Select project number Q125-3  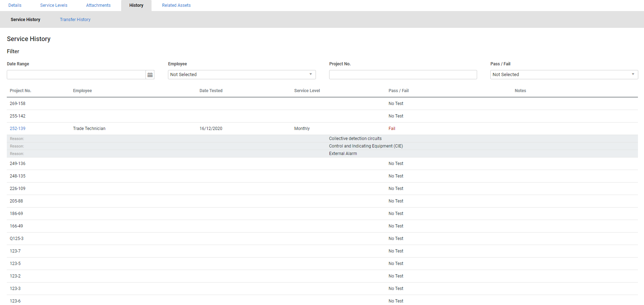(16, 239)
